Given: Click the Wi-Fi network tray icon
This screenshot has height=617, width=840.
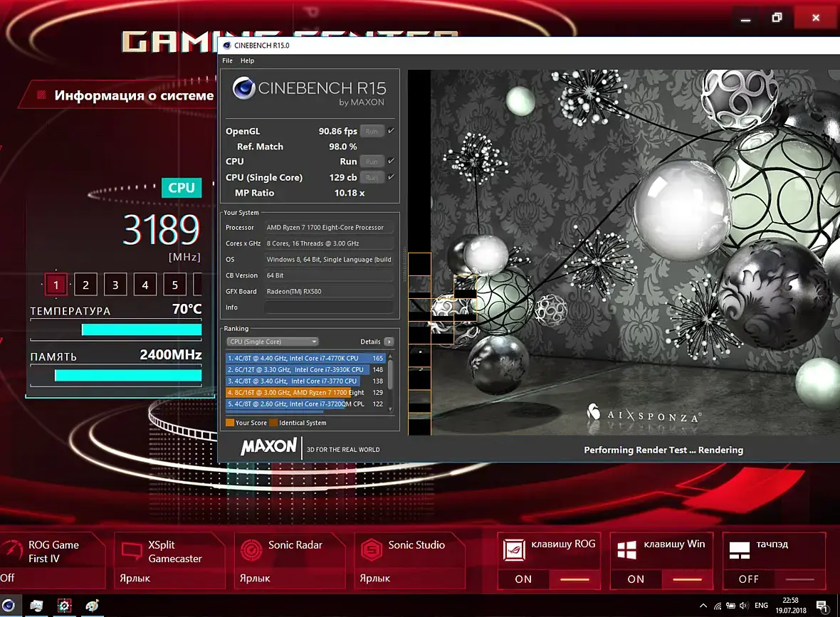Looking at the screenshot, I should [x=718, y=606].
